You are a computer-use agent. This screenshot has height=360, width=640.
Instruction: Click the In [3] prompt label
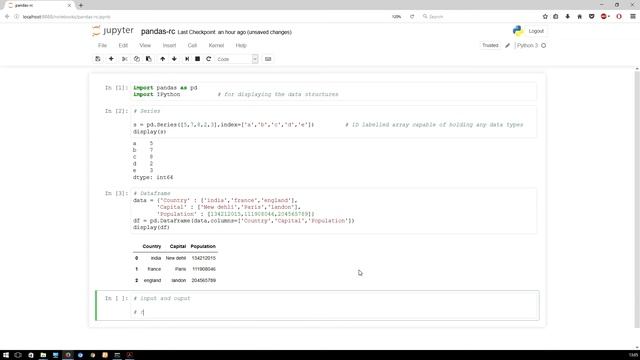tap(116, 193)
